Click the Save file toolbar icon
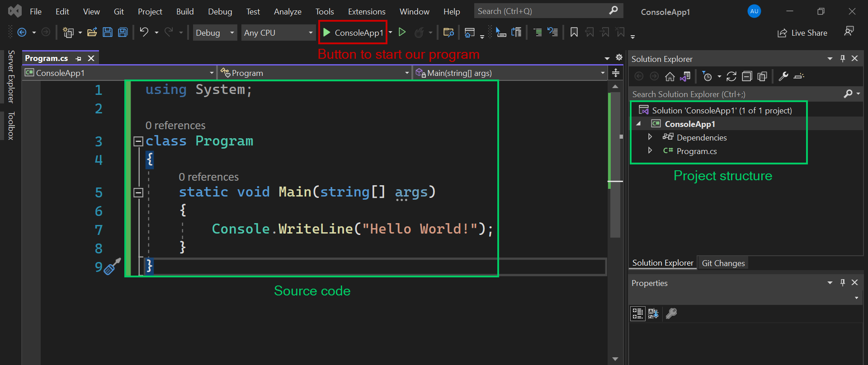This screenshot has height=365, width=868. [x=108, y=32]
